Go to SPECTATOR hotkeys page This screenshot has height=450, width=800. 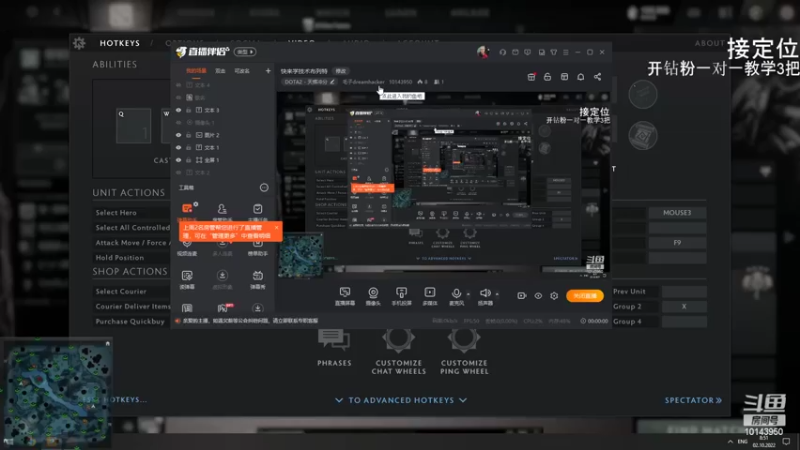(693, 401)
